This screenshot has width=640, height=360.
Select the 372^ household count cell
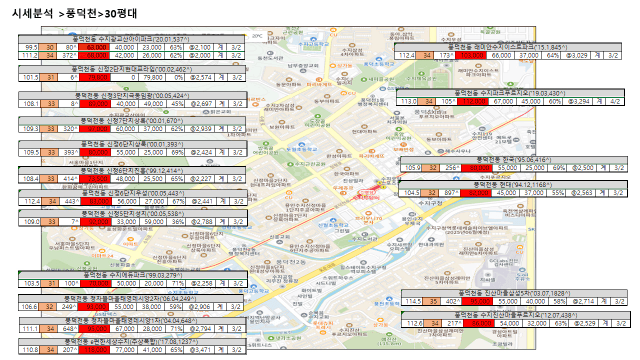click(x=68, y=56)
